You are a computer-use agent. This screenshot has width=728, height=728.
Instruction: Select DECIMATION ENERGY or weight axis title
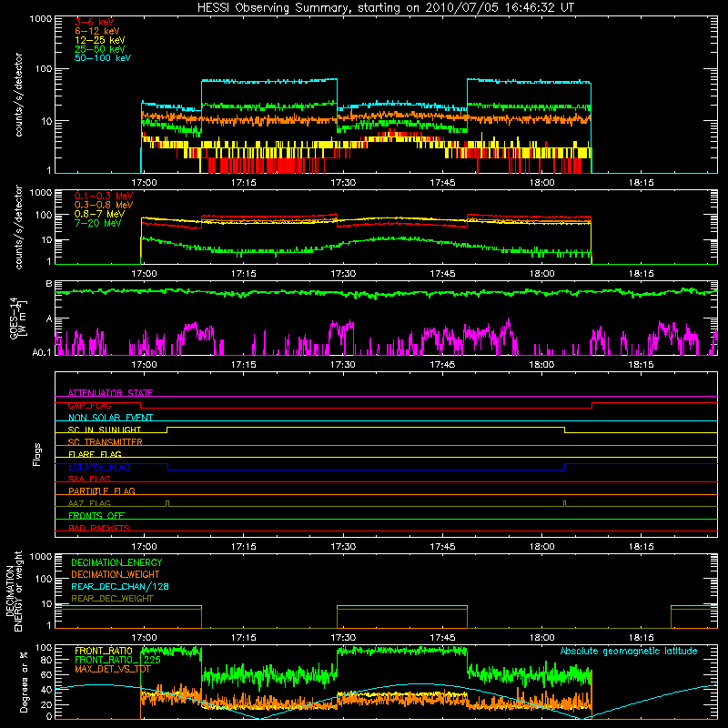pyautogui.click(x=15, y=591)
